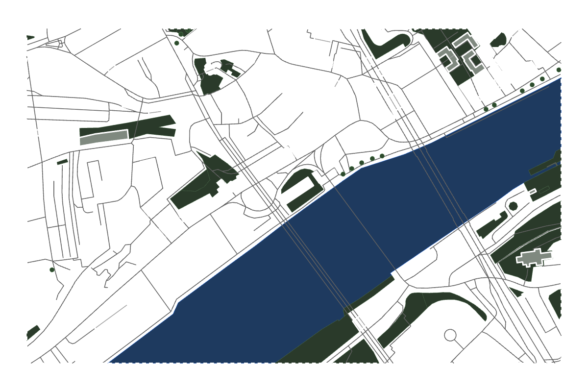The height and width of the screenshot is (392, 588).
Task: Click the leaf-shaped green patch at the top right
Action: tap(498, 40)
